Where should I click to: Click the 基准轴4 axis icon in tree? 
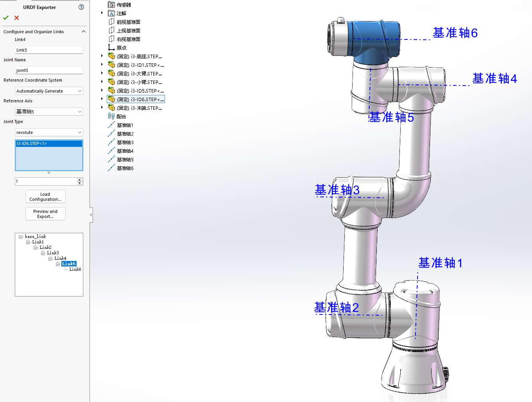tap(111, 151)
